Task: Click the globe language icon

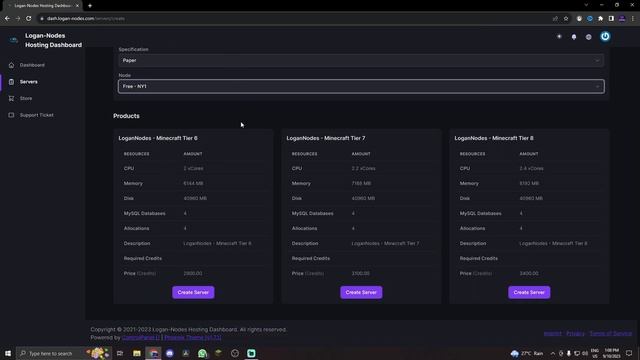Action: point(589,37)
